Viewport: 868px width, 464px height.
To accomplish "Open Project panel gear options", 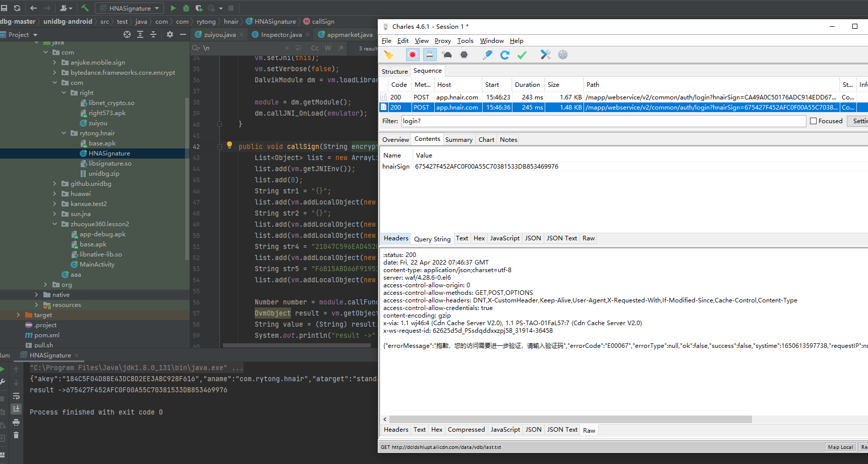I will [x=170, y=34].
